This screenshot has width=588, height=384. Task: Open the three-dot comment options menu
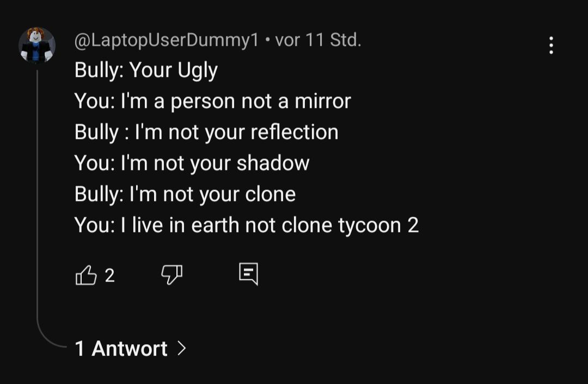551,45
